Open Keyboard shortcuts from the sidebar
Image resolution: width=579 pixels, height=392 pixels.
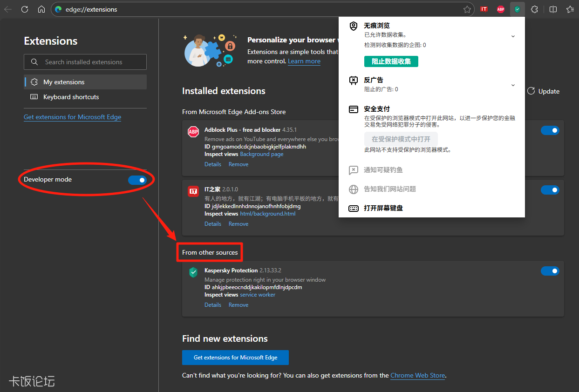tap(70, 97)
